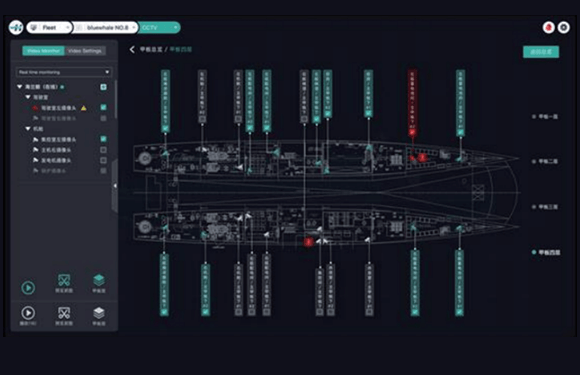Click the red alarm camera marker on lower hull
The width and height of the screenshot is (580, 375).
click(x=308, y=242)
